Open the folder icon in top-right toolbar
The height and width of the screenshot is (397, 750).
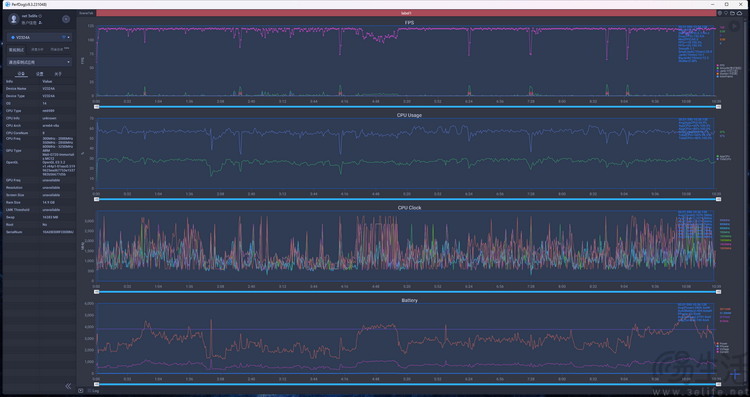(x=732, y=13)
